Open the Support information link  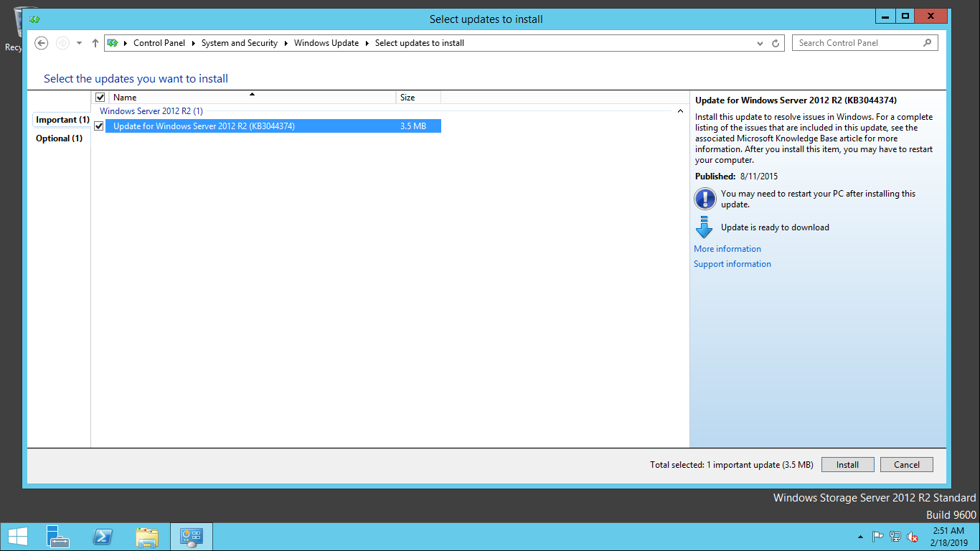coord(732,264)
